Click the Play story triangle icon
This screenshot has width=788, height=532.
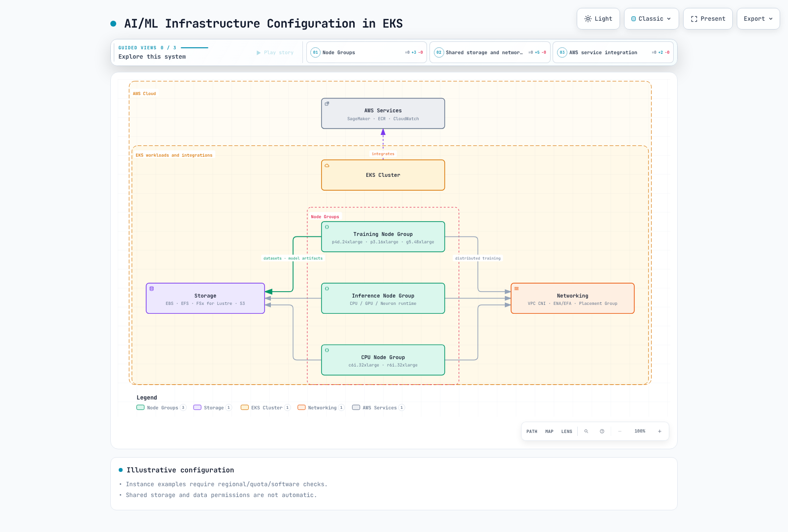[259, 53]
